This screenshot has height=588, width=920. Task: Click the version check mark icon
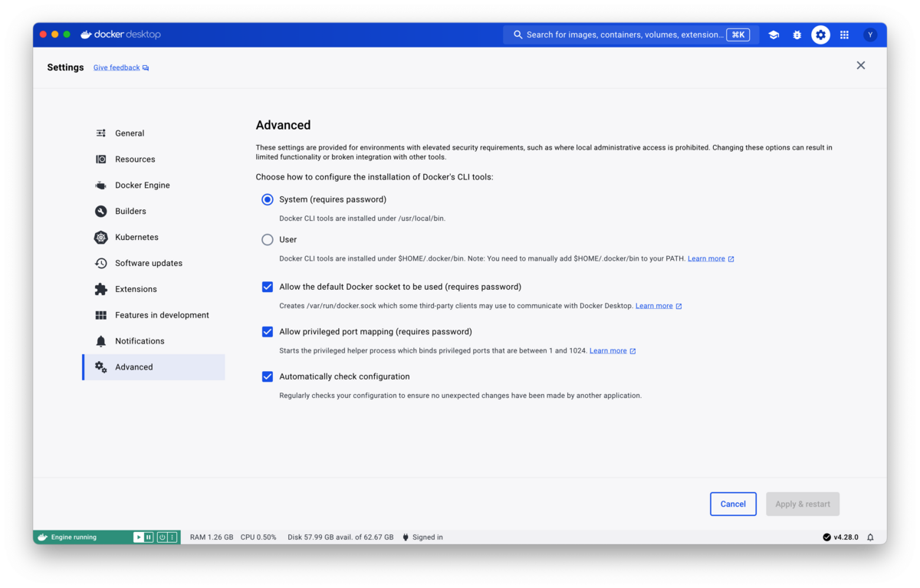pyautogui.click(x=826, y=537)
